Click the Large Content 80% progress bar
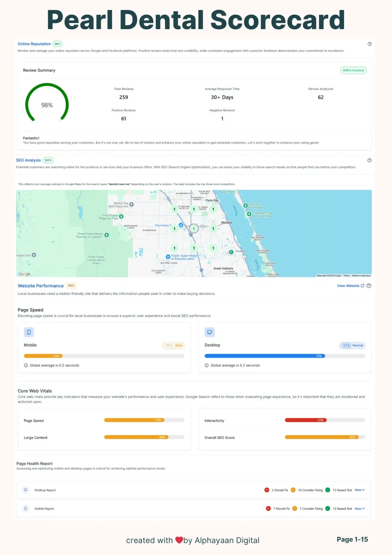 point(144,437)
